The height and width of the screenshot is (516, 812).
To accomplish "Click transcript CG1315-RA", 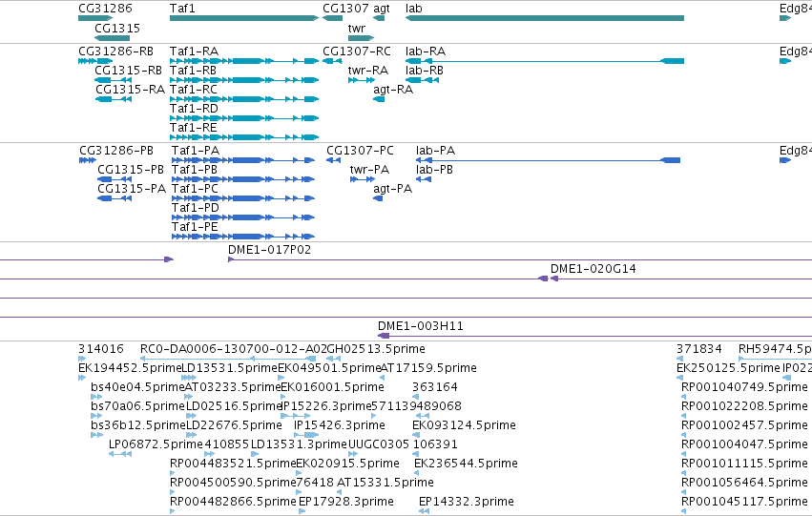I will coord(113,99).
